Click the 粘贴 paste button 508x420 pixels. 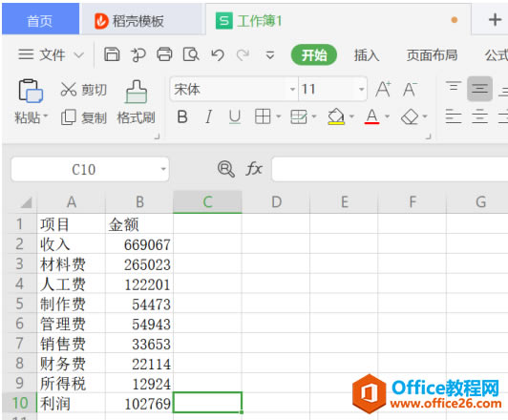point(31,102)
